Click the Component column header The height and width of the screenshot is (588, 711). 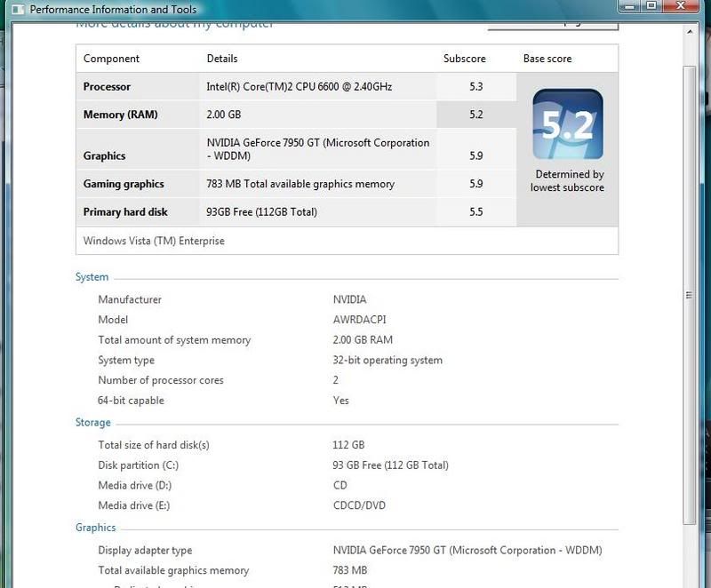point(112,59)
